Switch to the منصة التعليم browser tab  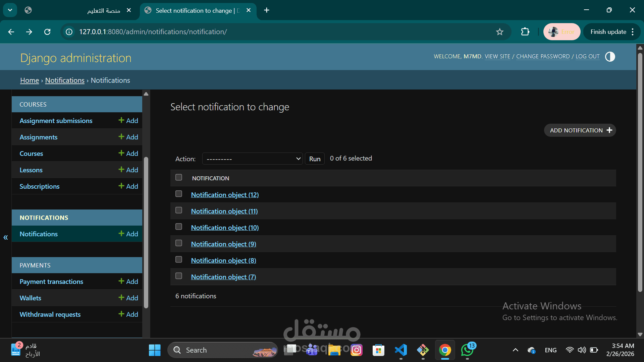pyautogui.click(x=104, y=10)
